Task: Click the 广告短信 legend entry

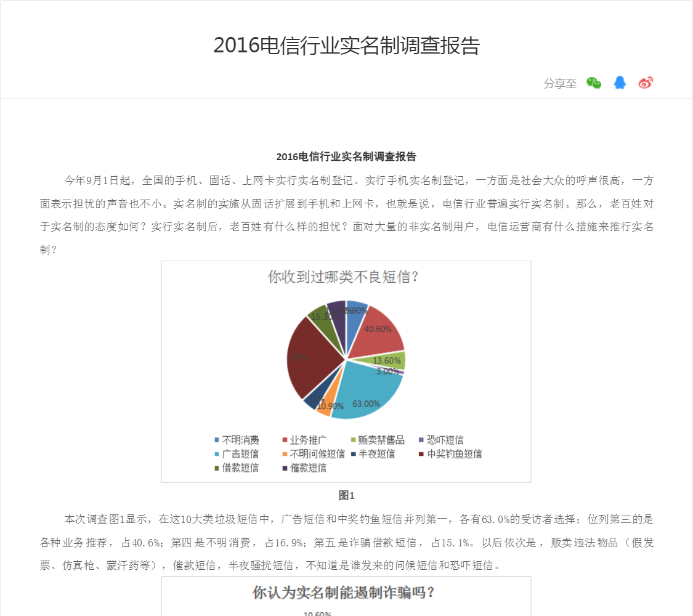Action: coord(237,454)
